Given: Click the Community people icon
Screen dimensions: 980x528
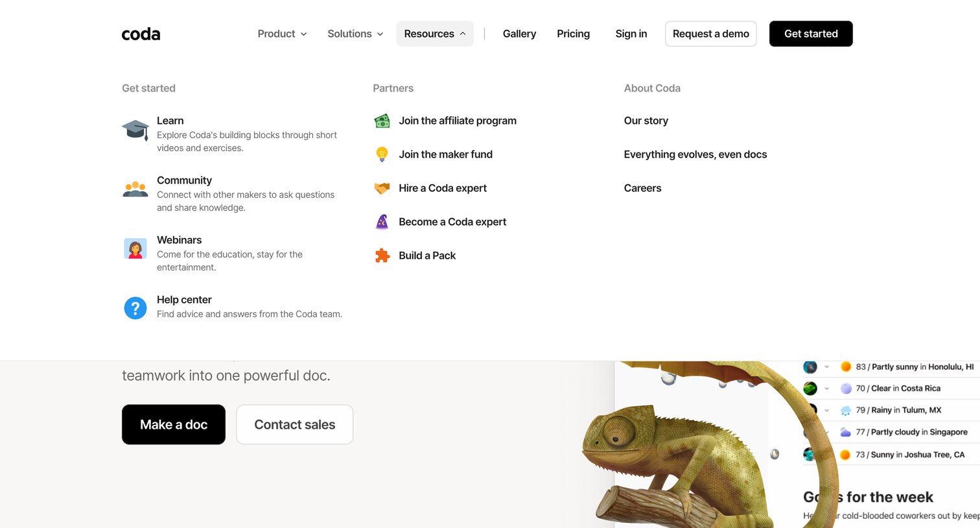Looking at the screenshot, I should point(135,189).
